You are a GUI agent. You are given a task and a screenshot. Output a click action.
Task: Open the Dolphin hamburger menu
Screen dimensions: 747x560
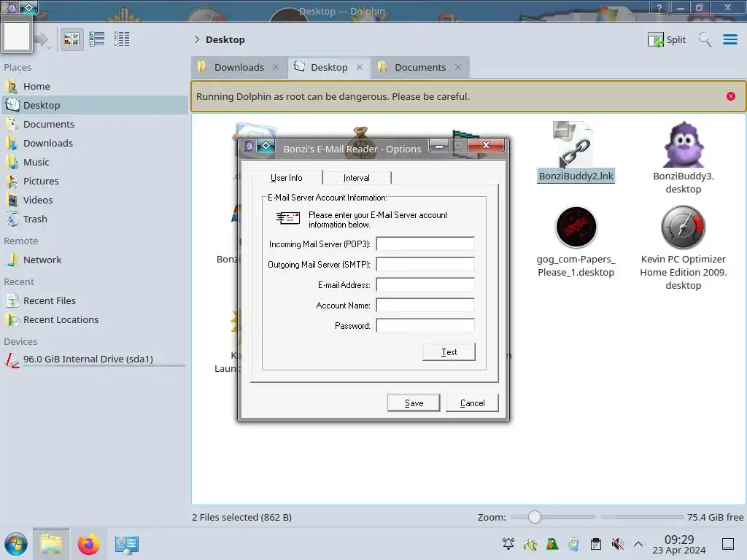pos(729,39)
